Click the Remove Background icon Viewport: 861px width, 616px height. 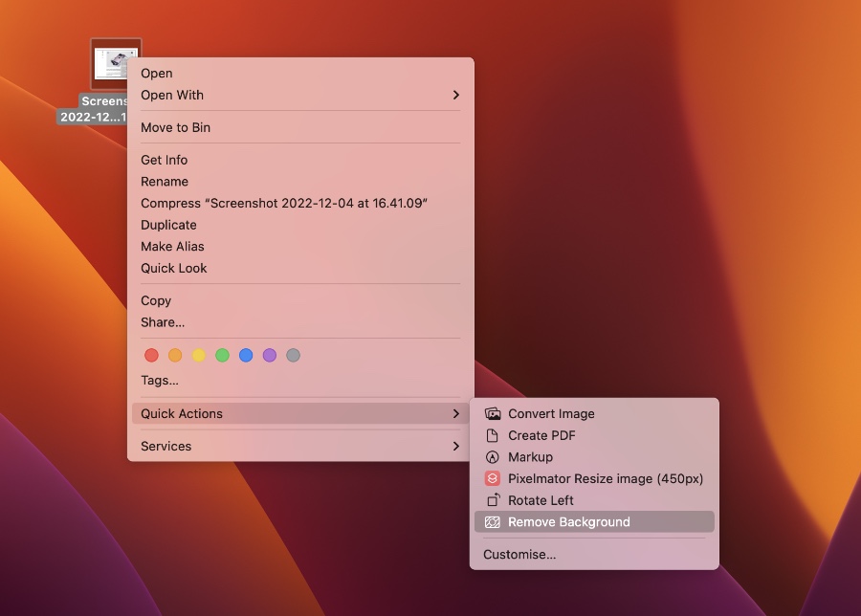click(x=493, y=521)
